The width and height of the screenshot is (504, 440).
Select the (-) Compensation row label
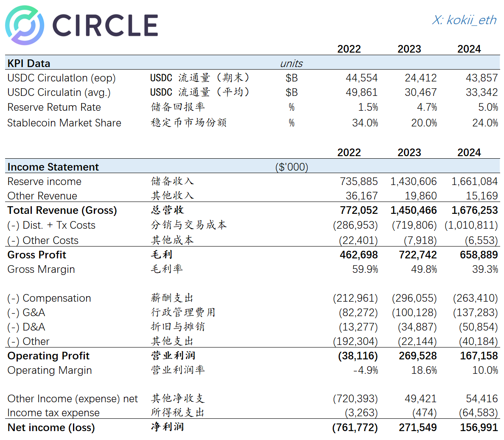[49, 298]
